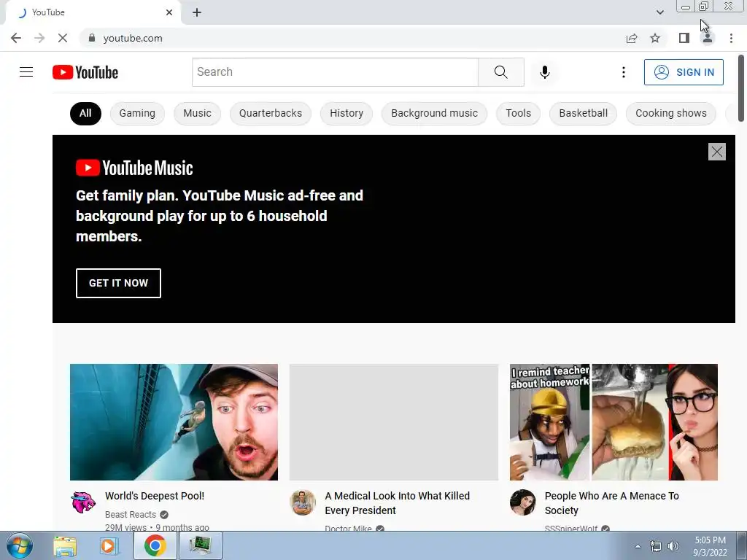Stop loading the page

pyautogui.click(x=63, y=38)
